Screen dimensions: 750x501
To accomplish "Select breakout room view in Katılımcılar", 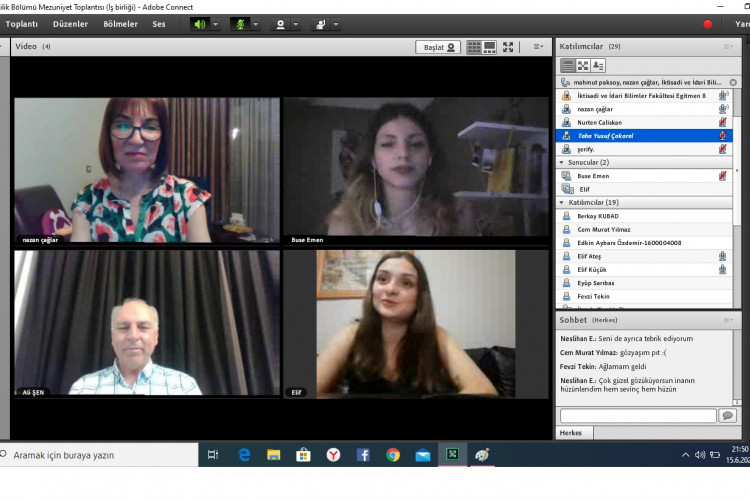I will click(582, 65).
